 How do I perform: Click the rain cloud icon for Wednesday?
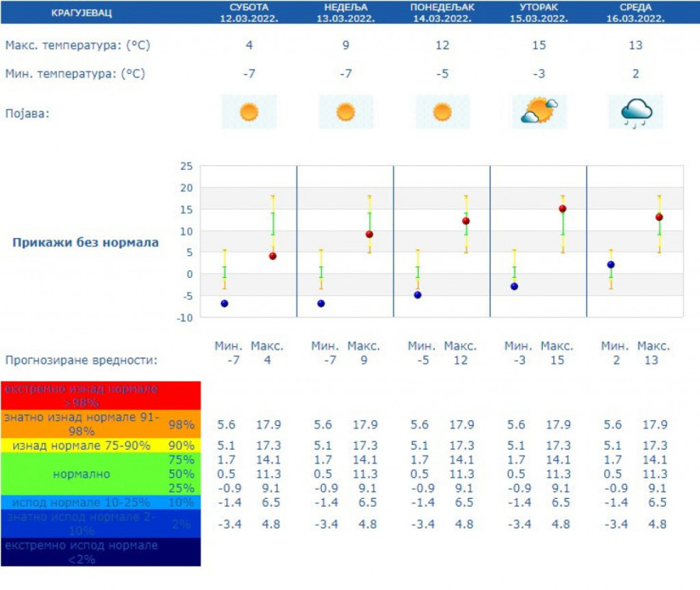coord(636,112)
